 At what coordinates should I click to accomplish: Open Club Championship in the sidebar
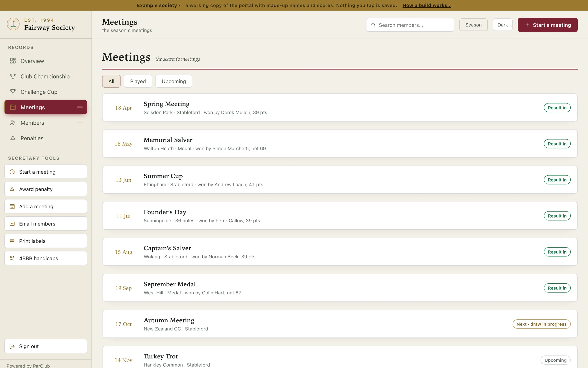pos(46,76)
